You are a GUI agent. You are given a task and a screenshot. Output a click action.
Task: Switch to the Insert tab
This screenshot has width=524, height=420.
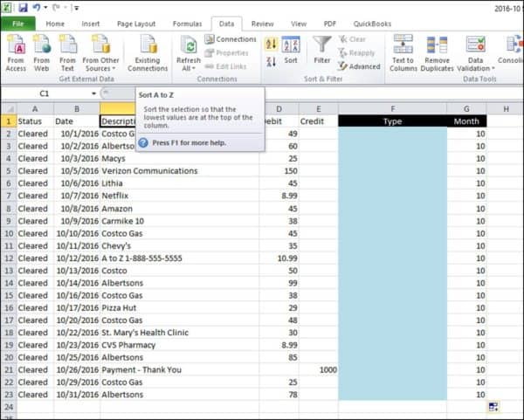91,24
